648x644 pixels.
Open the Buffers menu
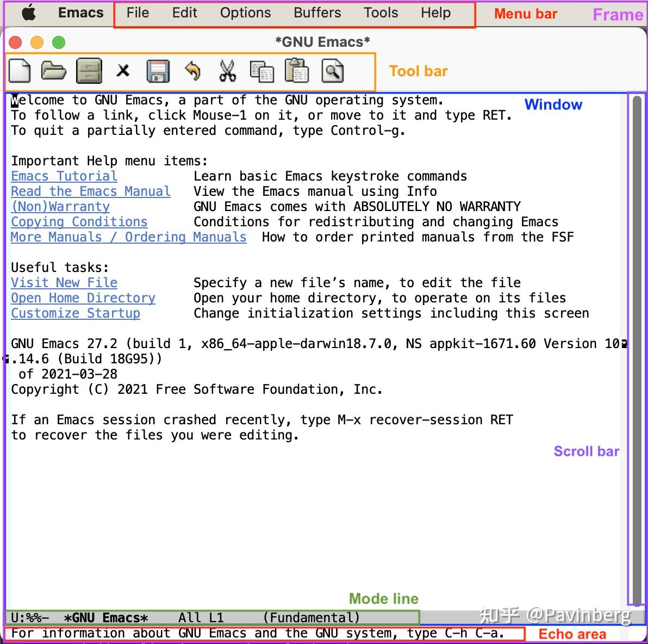point(317,13)
